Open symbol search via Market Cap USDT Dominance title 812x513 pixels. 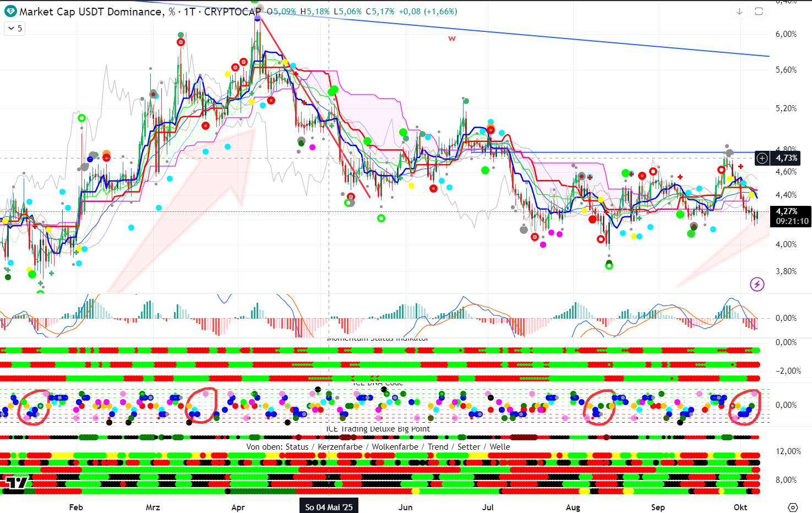pos(91,12)
